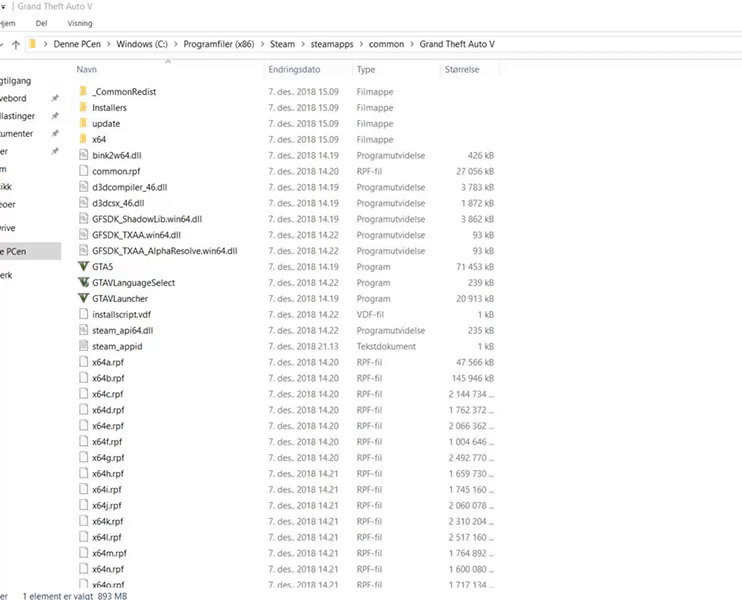
Task: Click the steam_appid text document icon
Action: (x=83, y=346)
